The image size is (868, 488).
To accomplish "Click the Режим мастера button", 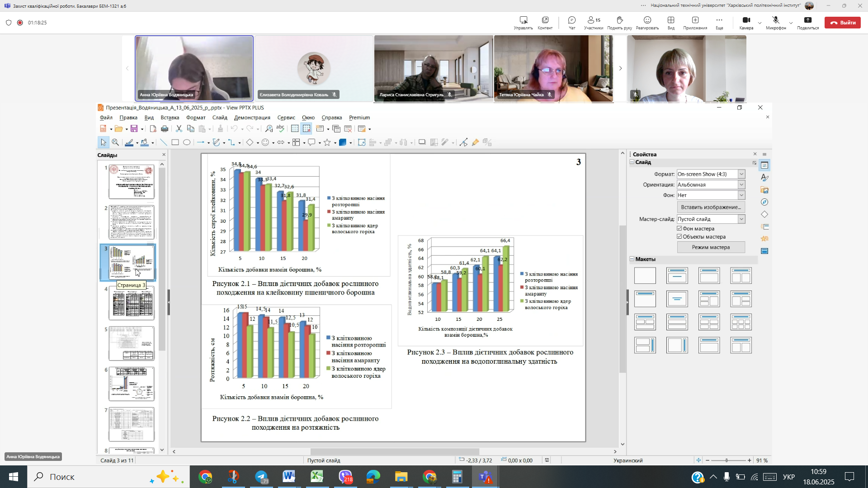I will click(x=711, y=247).
